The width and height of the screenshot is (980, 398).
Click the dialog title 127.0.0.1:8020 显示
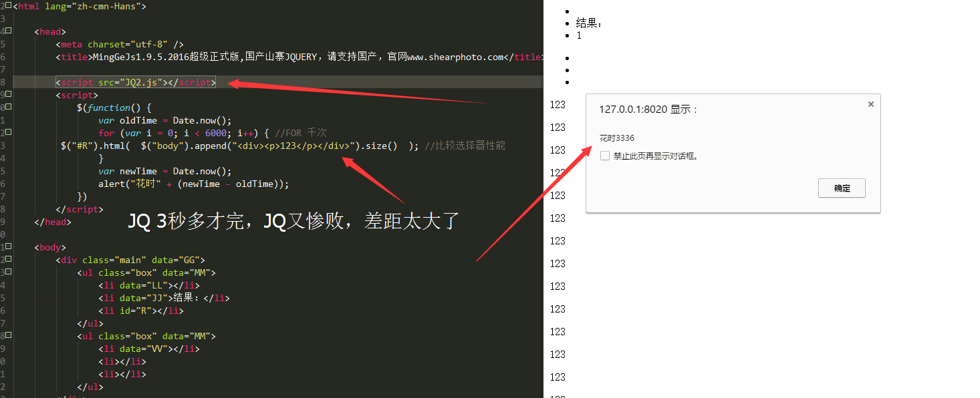pos(648,110)
